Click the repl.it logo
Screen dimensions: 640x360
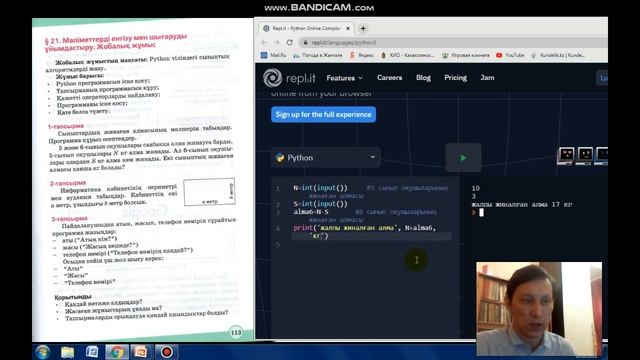click(289, 78)
